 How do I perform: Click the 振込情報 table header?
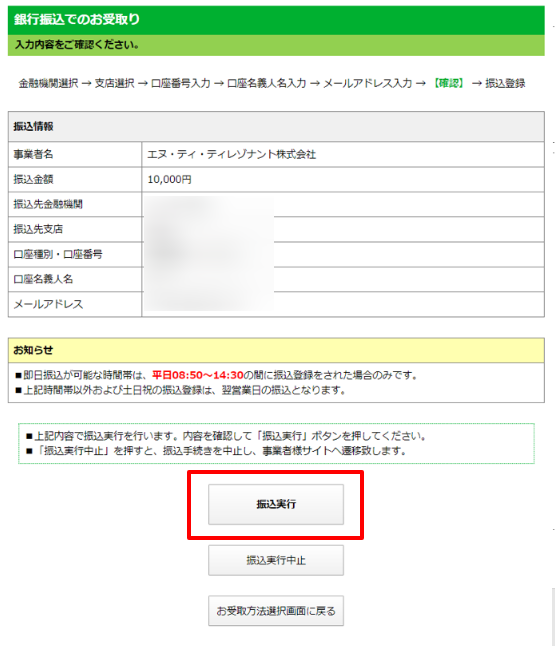click(x=33, y=126)
